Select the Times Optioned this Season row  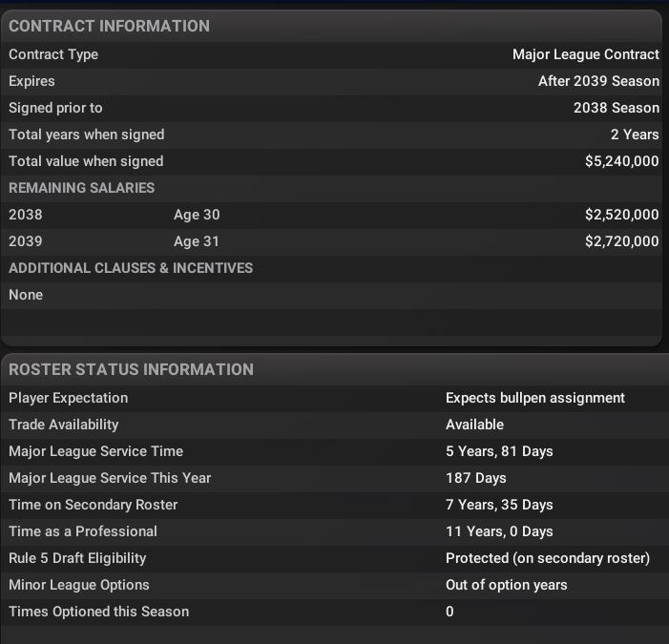[x=98, y=612]
